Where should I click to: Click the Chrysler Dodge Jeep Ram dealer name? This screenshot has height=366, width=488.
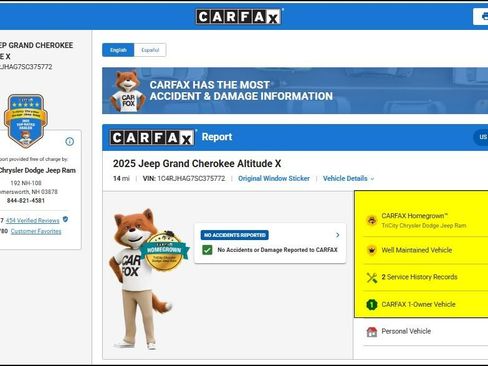(x=37, y=170)
